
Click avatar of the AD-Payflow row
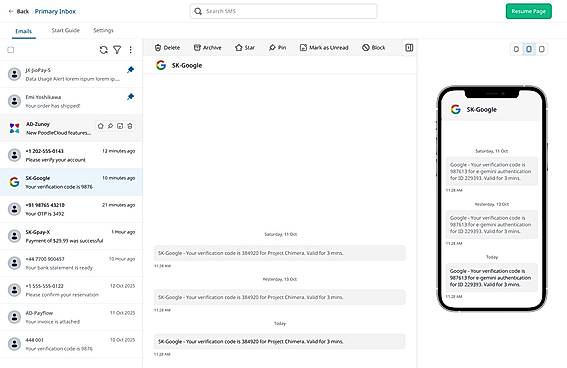pos(14,317)
